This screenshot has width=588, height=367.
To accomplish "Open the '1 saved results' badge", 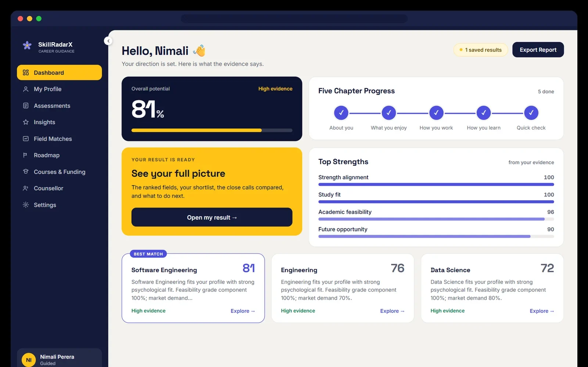I will pos(480,50).
